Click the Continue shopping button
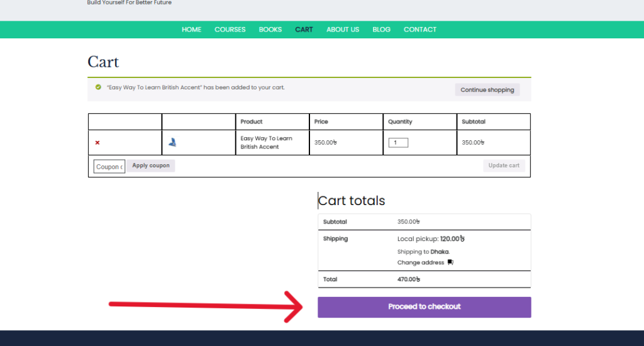 tap(487, 89)
